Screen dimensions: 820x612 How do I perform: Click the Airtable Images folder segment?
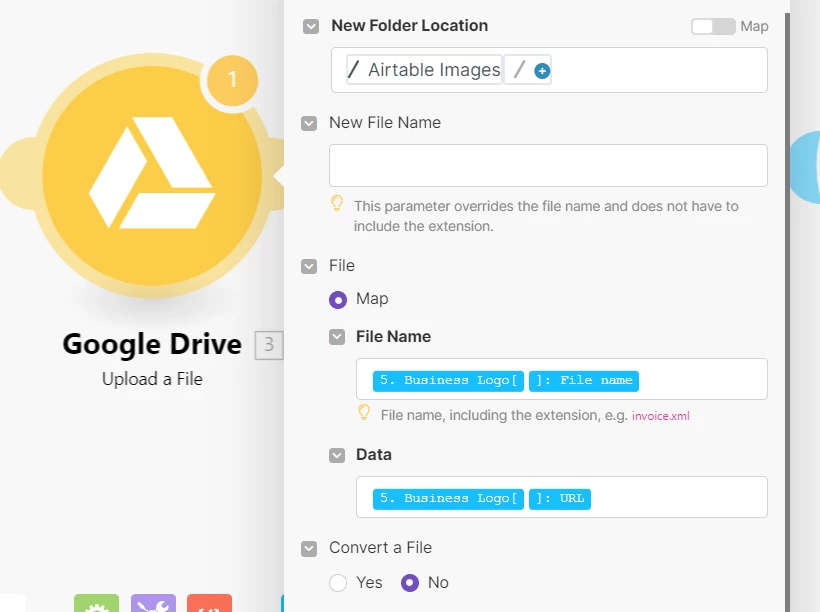coord(424,70)
